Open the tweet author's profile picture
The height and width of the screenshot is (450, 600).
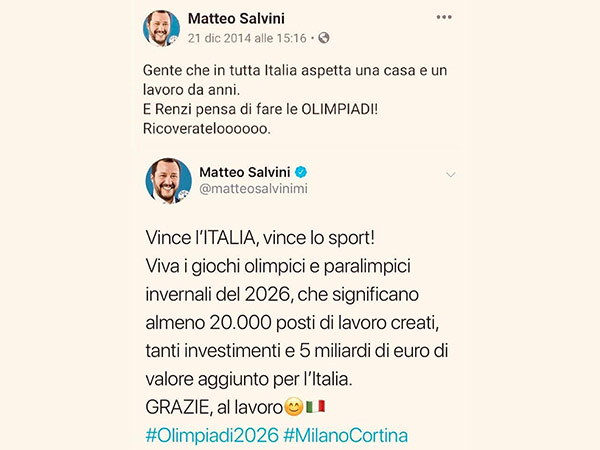[169, 180]
